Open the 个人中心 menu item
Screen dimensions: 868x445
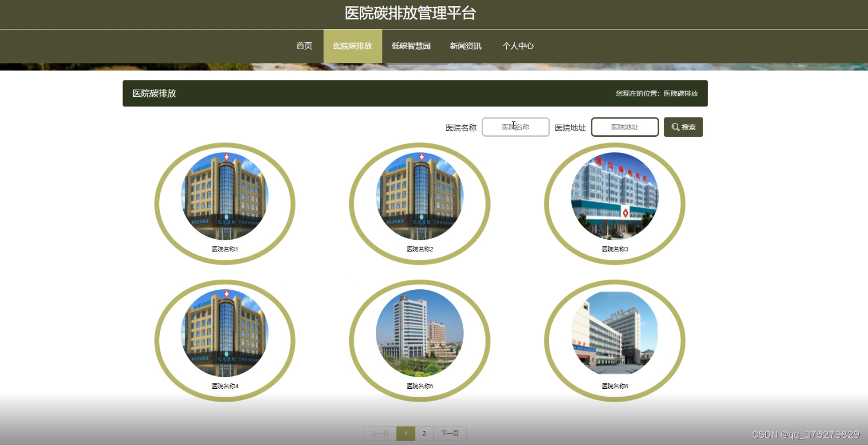point(518,46)
